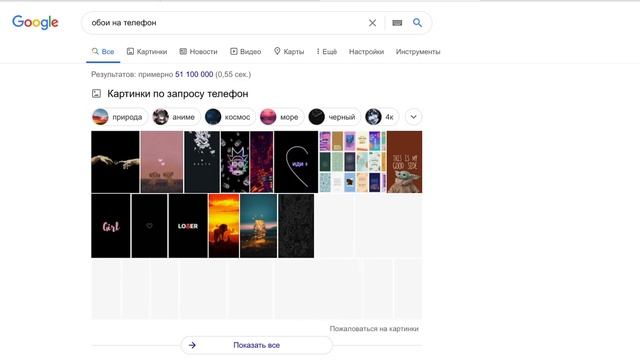Viewport: 640px width, 360px height.
Task: Open the neon Rick wallpaper thumbnail
Action: click(235, 162)
